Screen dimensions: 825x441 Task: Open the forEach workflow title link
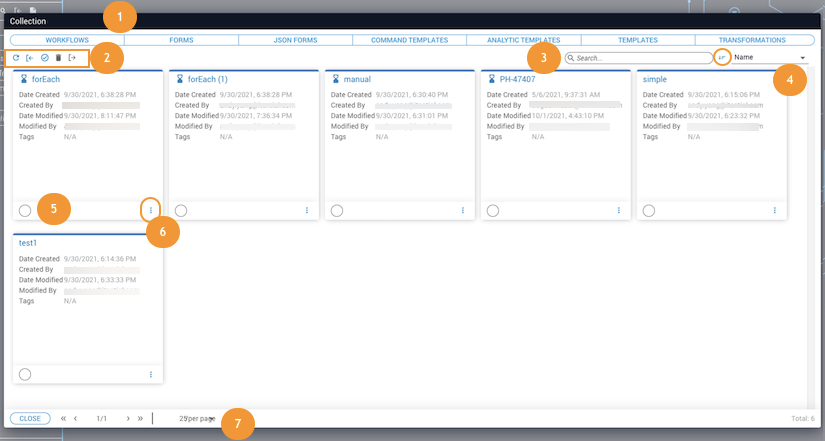tap(46, 79)
